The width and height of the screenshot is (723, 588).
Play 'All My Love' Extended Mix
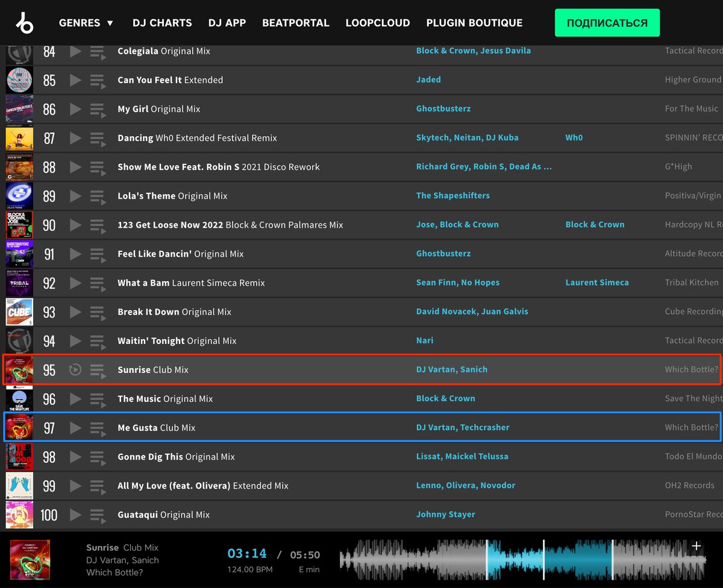pyautogui.click(x=75, y=485)
